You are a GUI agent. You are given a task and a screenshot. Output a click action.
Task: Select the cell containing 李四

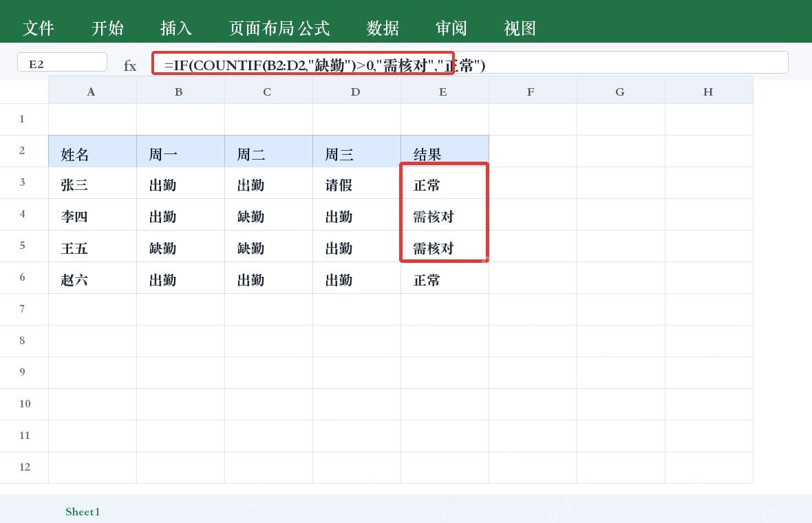pyautogui.click(x=93, y=215)
